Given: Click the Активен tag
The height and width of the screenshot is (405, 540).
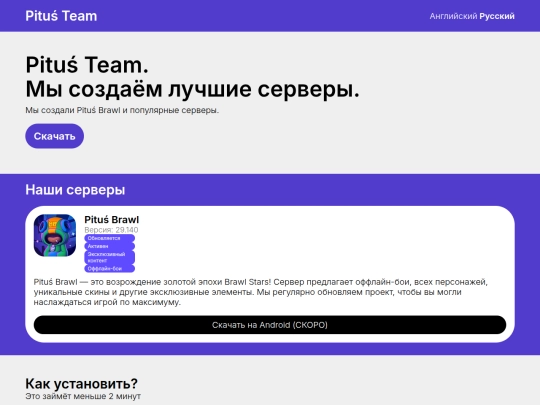Looking at the screenshot, I should pos(110,246).
